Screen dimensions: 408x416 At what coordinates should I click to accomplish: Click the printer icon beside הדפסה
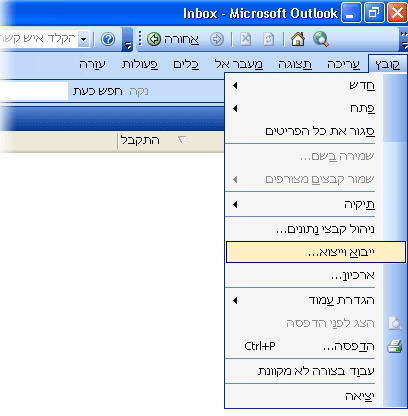[x=395, y=346]
